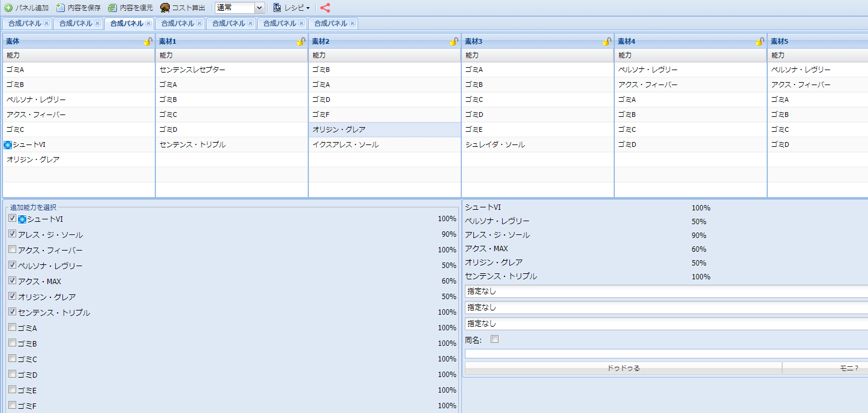Viewport: 868px width, 413px height.
Task: Open the レシピ recipe dropdown menu
Action: click(292, 8)
